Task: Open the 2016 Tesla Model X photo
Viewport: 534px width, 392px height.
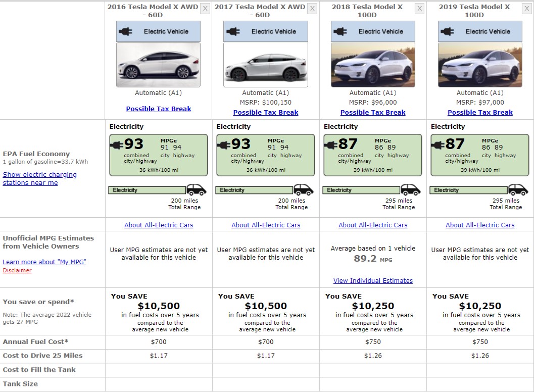Action: click(158, 65)
